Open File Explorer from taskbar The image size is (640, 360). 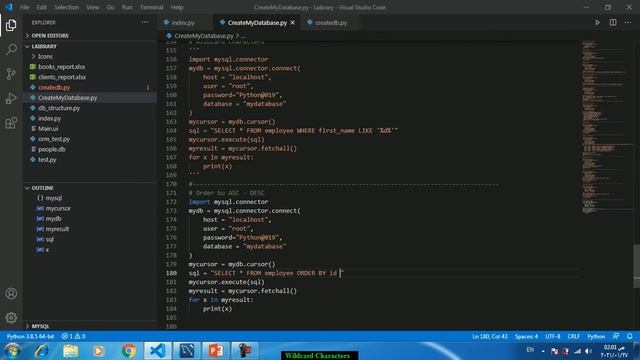(x=71, y=351)
